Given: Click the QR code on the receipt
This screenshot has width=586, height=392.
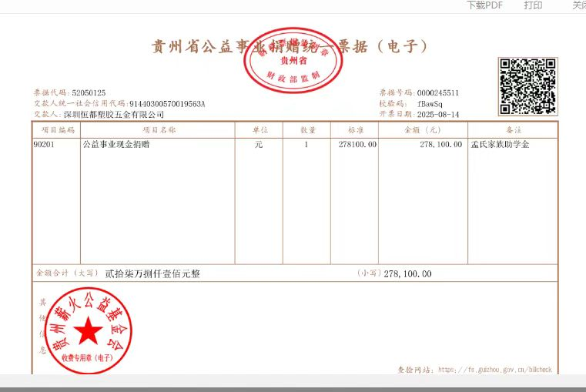Looking at the screenshot, I should 527,85.
